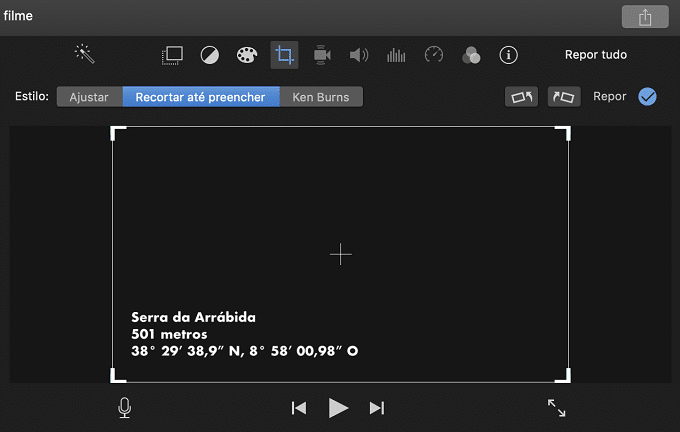The height and width of the screenshot is (432, 680).
Task: Click the coordinates text line
Action: click(245, 351)
